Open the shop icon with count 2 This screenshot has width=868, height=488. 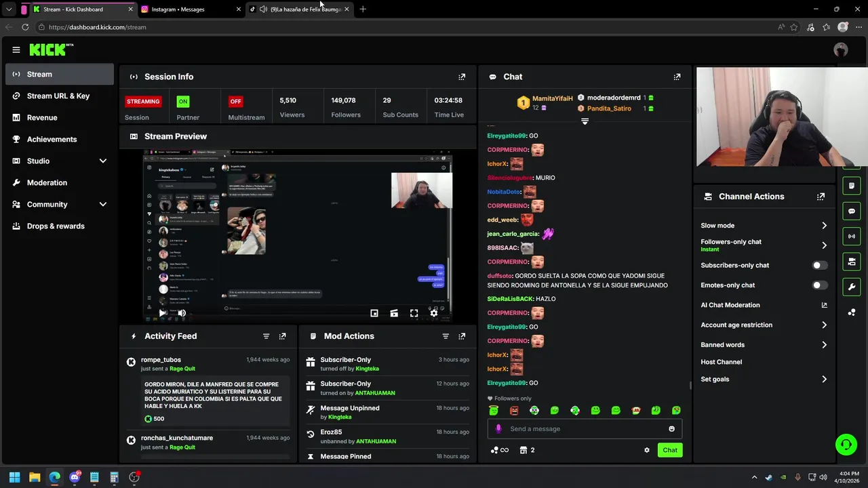click(527, 450)
